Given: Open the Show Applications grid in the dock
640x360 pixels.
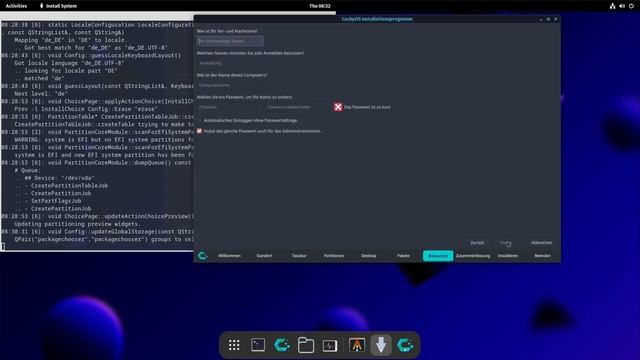Looking at the screenshot, I should click(234, 345).
